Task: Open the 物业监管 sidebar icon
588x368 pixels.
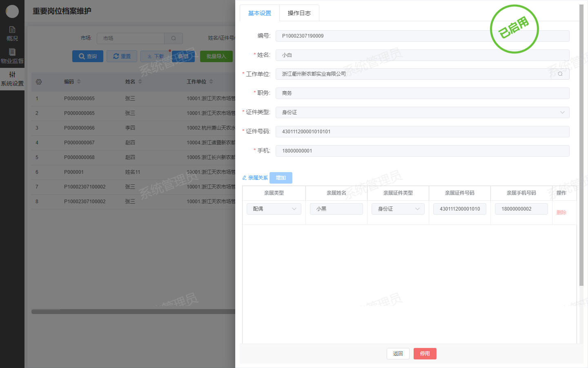Action: click(x=12, y=56)
